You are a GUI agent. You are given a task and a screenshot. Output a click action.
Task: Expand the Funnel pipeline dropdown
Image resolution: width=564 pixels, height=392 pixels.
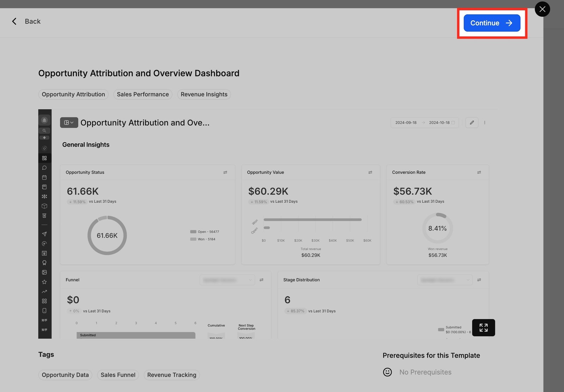click(x=227, y=280)
